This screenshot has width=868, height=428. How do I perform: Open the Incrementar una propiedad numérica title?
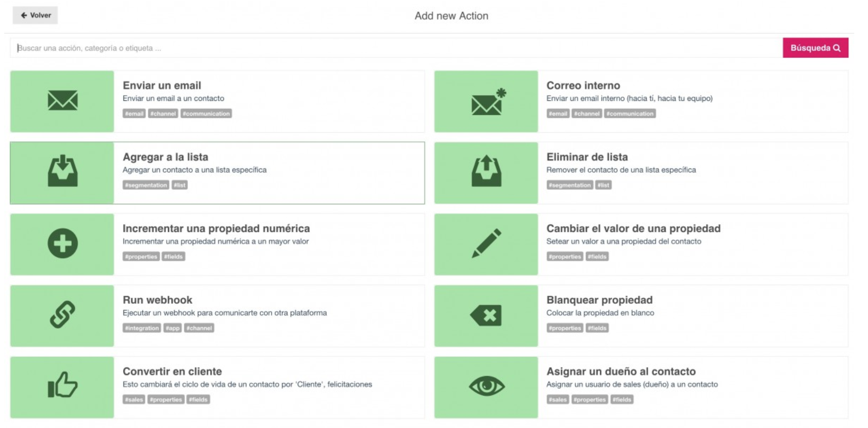(x=216, y=228)
